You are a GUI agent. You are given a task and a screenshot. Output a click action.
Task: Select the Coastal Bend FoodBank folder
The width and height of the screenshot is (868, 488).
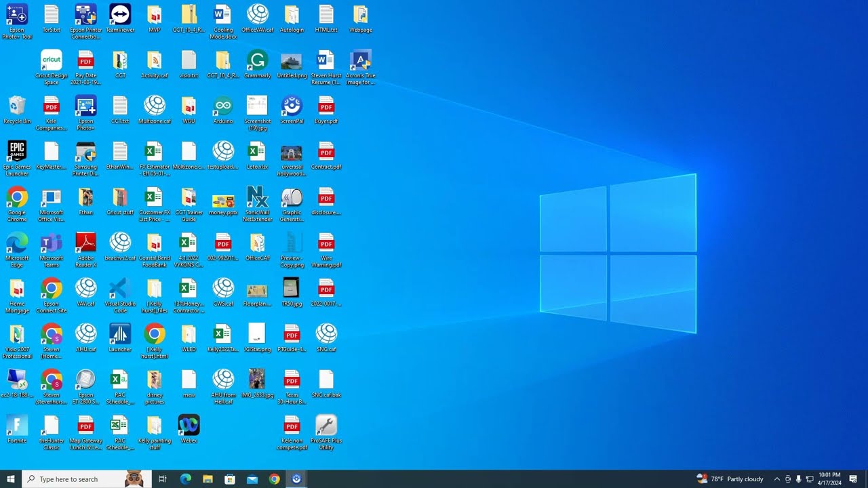(155, 250)
